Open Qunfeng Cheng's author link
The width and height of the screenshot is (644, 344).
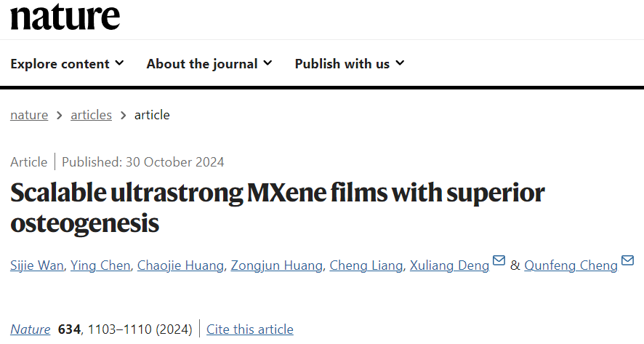(x=571, y=265)
